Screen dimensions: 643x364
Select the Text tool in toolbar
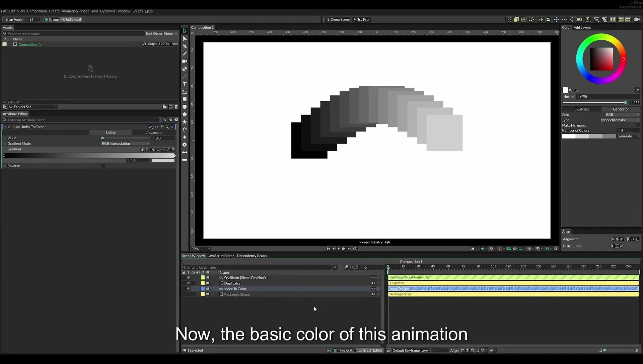pos(185,84)
